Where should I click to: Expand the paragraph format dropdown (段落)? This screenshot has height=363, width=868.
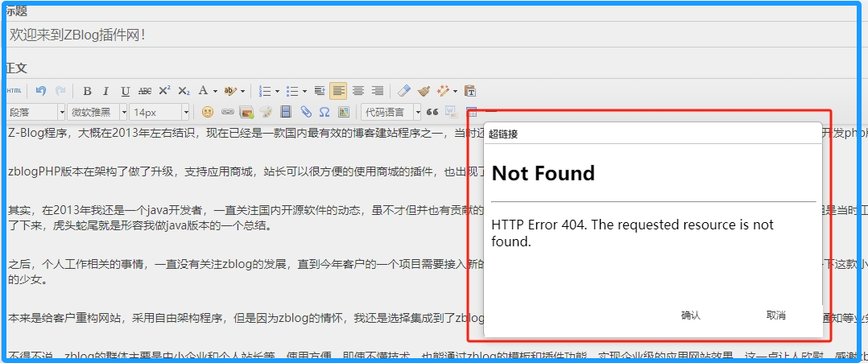coord(61,112)
